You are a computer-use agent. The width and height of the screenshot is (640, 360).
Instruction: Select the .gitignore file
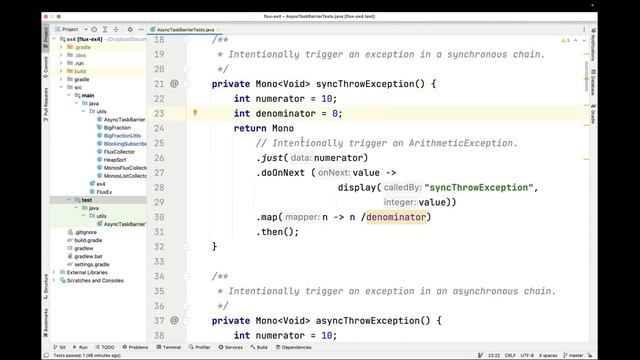coord(82,232)
